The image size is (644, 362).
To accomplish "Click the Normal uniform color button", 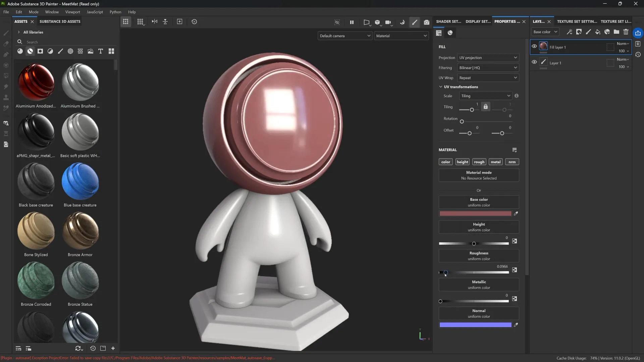I will tap(479, 313).
